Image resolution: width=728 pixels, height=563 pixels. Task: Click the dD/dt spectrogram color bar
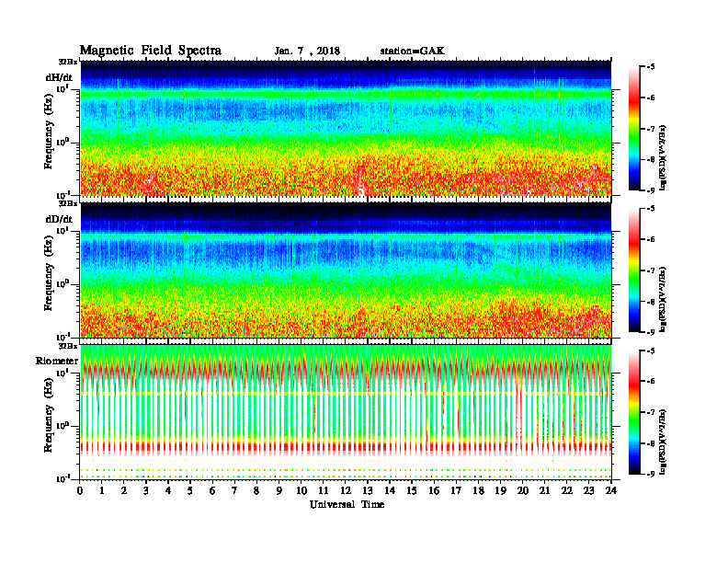634,270
